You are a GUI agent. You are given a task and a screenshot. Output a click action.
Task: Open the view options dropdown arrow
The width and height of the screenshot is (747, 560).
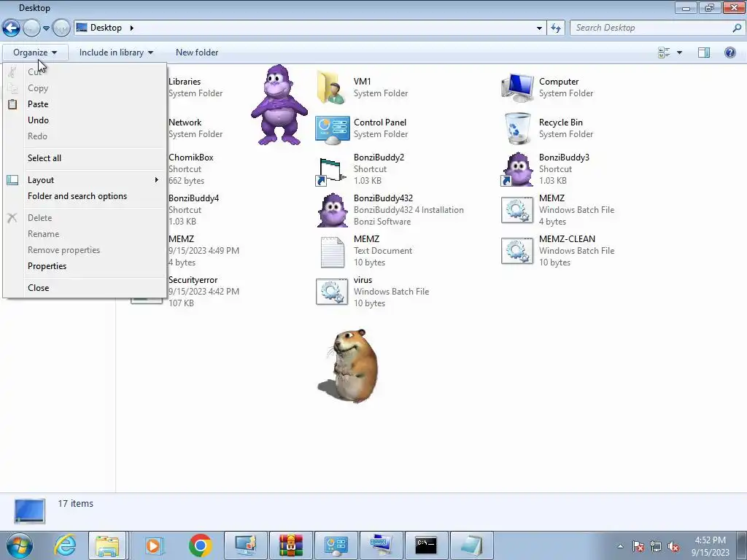(x=679, y=52)
